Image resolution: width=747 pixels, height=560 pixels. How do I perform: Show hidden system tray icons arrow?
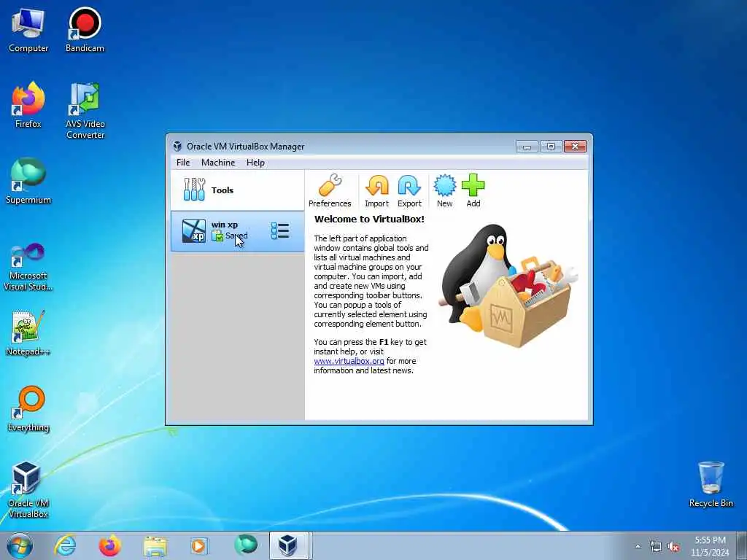click(638, 546)
